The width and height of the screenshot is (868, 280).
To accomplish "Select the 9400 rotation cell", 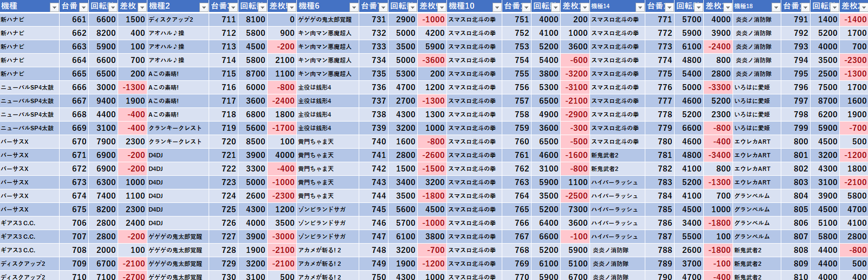I will coord(103,101).
